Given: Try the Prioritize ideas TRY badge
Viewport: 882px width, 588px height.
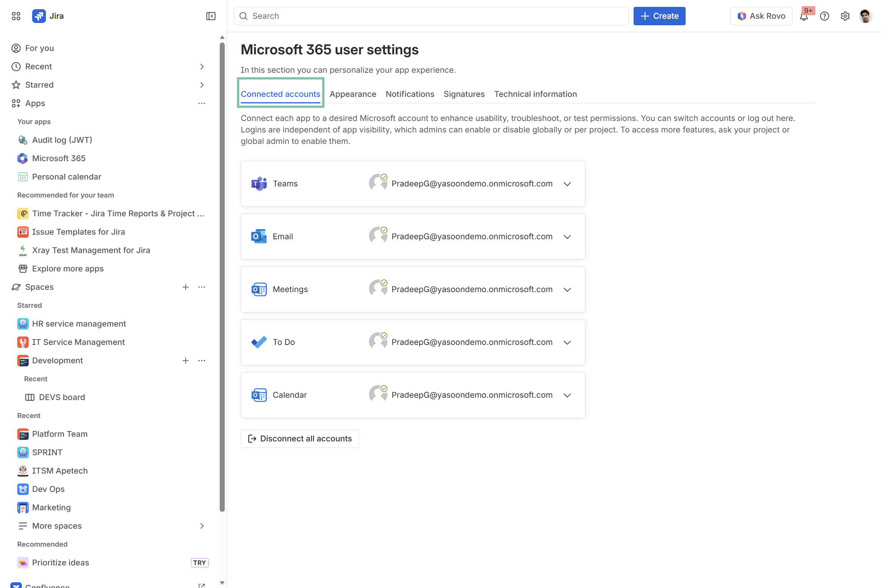Looking at the screenshot, I should tap(199, 563).
